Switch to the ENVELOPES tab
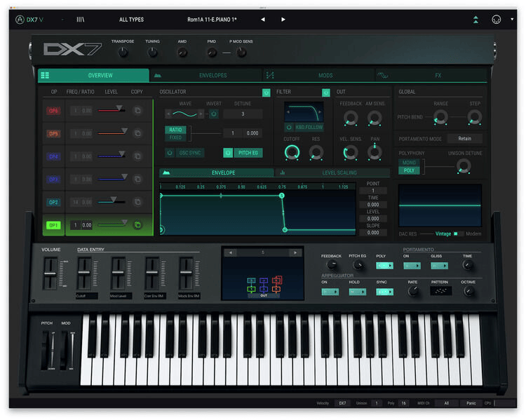The height and width of the screenshot is (420, 526). 206,76
